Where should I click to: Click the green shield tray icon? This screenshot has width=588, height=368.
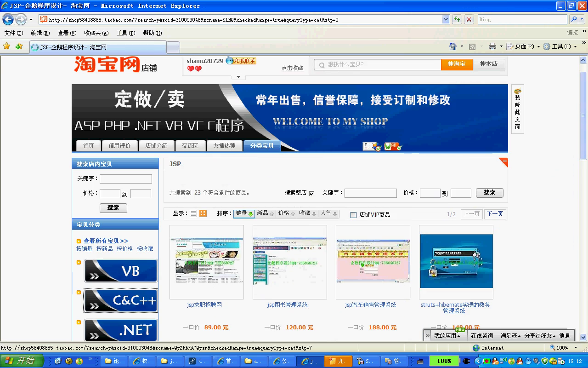[x=545, y=361]
